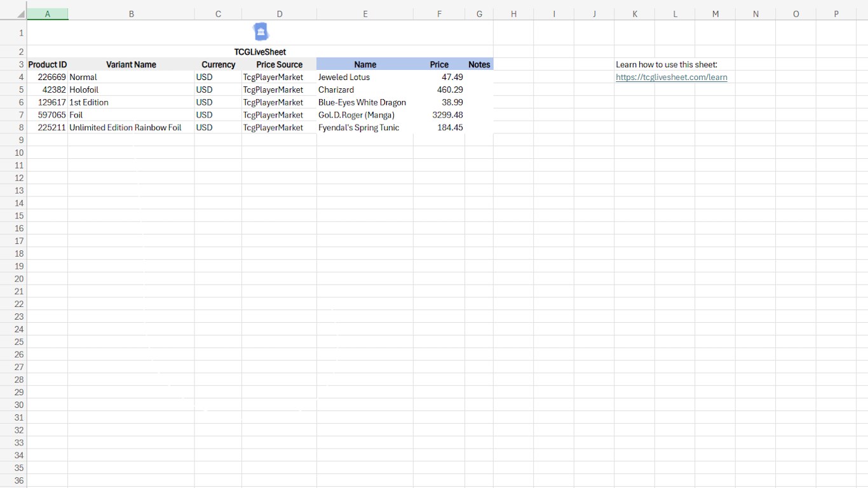Image resolution: width=868 pixels, height=488 pixels.
Task: Click the Blue-Eyes White Dragon cell
Action: tap(365, 102)
